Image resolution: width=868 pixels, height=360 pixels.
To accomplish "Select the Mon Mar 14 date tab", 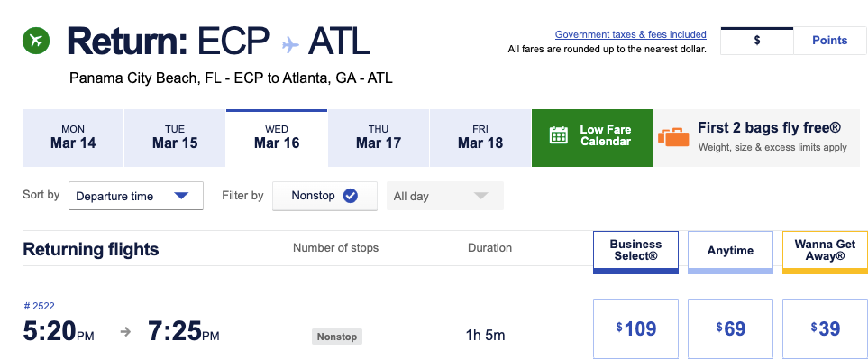I will click(x=73, y=138).
